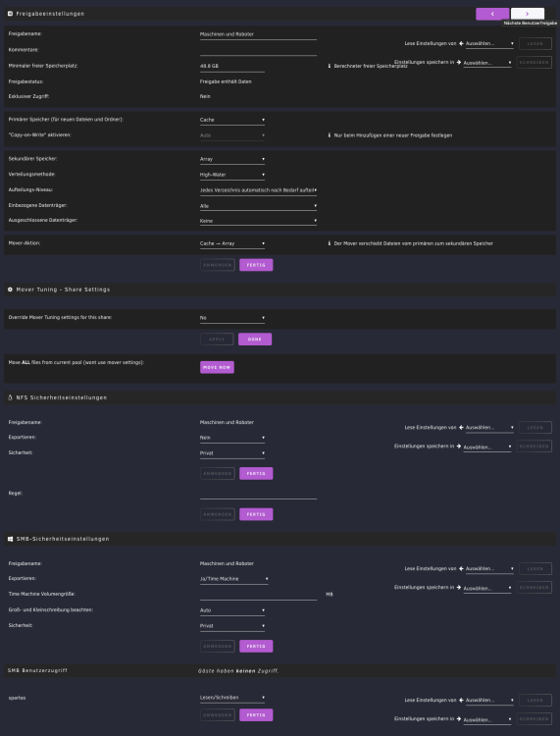Click the gear icon beside Mover Tuning - Share Settings
Image resolution: width=560 pixels, height=736 pixels.
[x=11, y=289]
